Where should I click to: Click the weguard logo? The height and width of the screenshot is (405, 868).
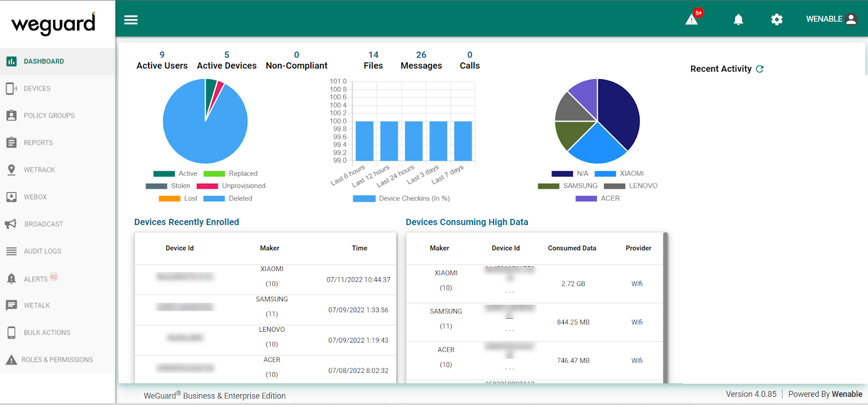[x=53, y=23]
